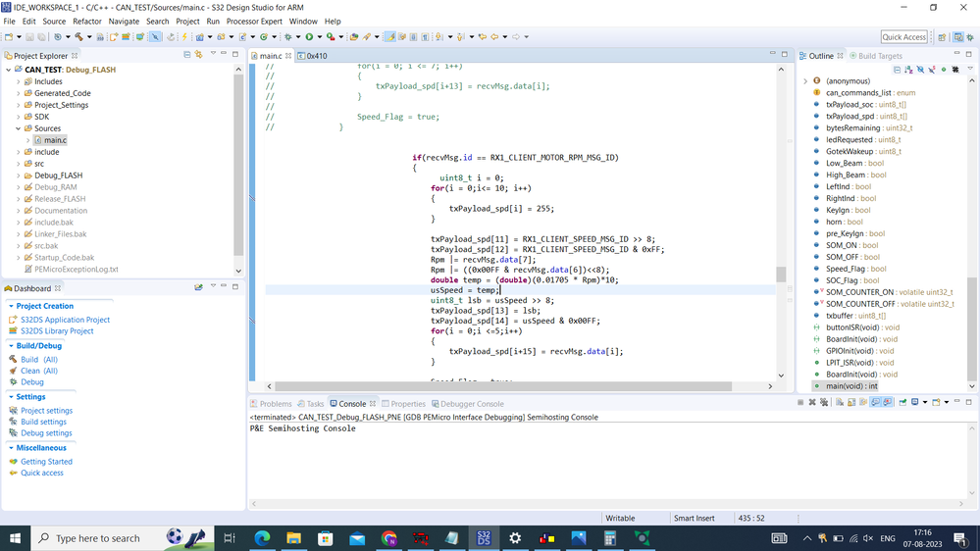
Task: Open Outline View Menu dropdown triangle
Action: (970, 69)
